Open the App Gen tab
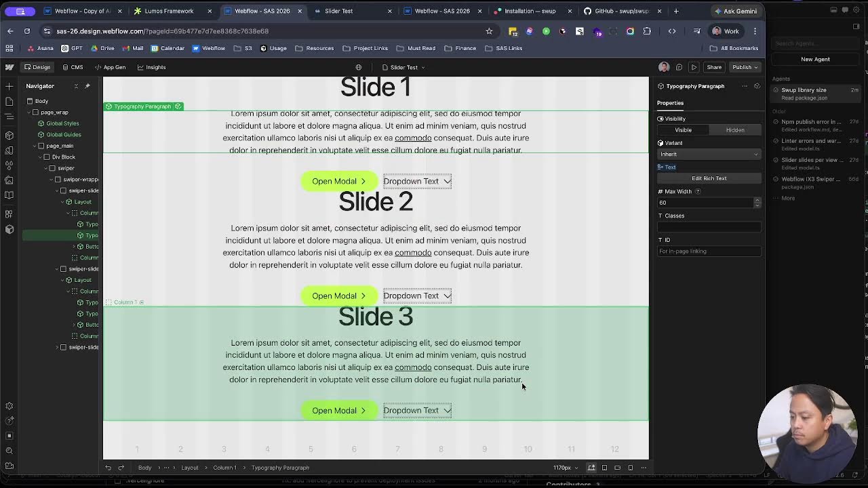Viewport: 868px width, 488px height. [110, 67]
